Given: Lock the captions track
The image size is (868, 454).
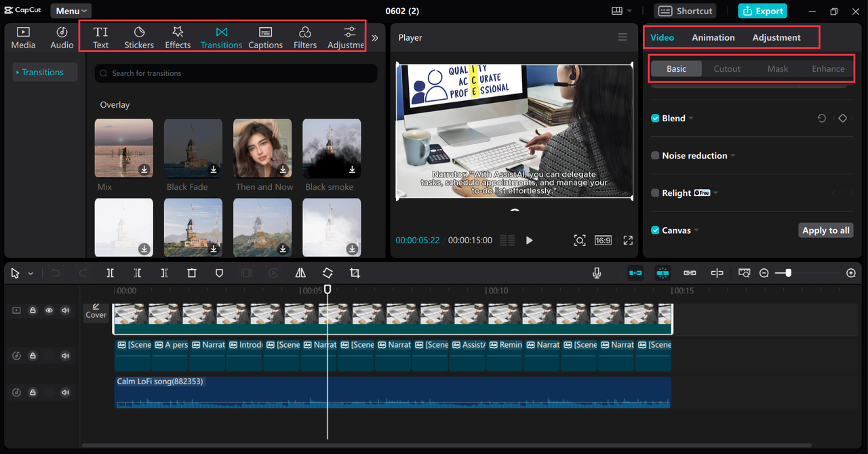Looking at the screenshot, I should (x=33, y=356).
